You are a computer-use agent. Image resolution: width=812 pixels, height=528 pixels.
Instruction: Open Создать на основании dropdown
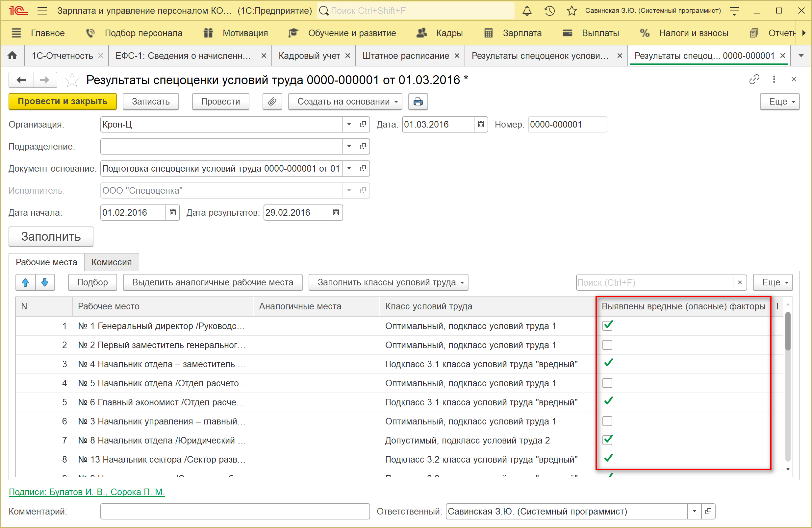point(345,102)
